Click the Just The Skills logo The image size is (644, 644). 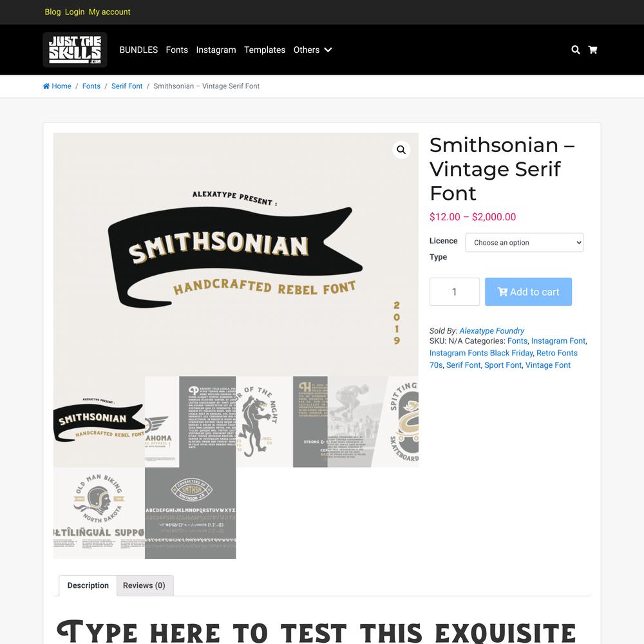pos(75,50)
